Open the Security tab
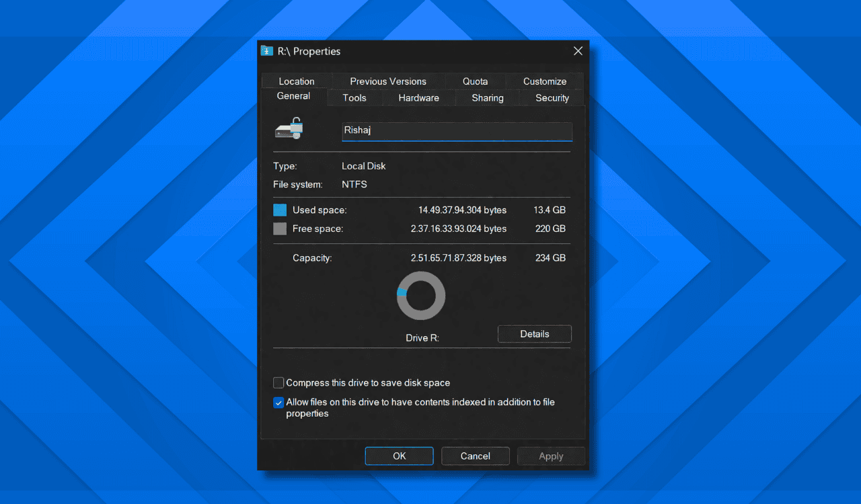Screen dimensions: 861x504 [552, 97]
